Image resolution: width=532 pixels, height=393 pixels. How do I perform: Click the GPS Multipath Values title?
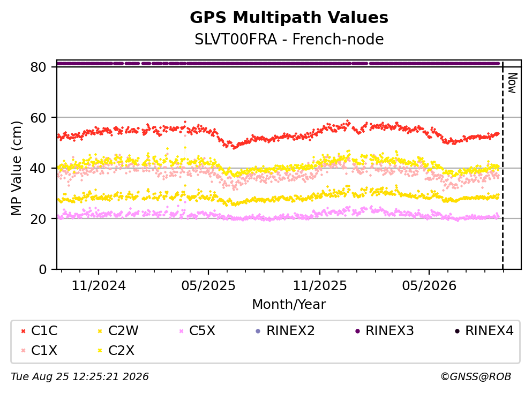point(289,17)
